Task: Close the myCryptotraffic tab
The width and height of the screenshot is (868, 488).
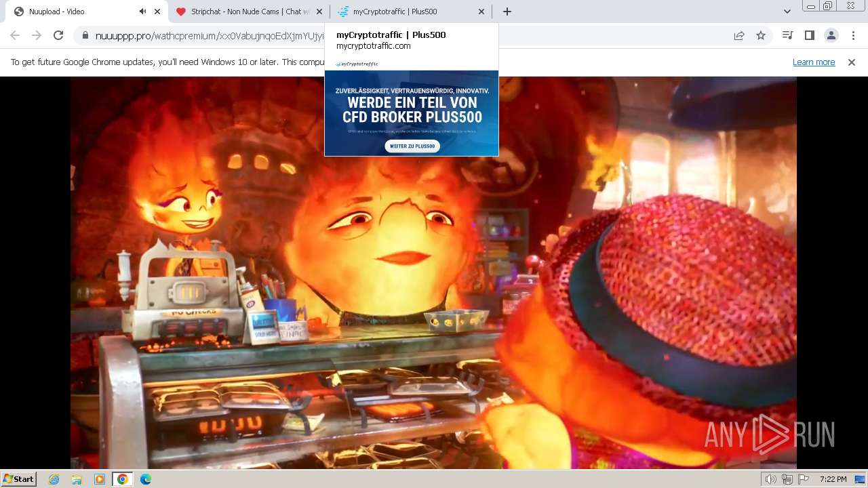Action: point(481,12)
